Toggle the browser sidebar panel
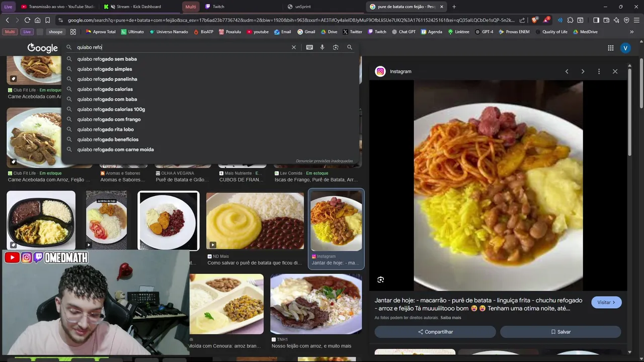The height and width of the screenshot is (362, 644). pyautogui.click(x=596, y=20)
